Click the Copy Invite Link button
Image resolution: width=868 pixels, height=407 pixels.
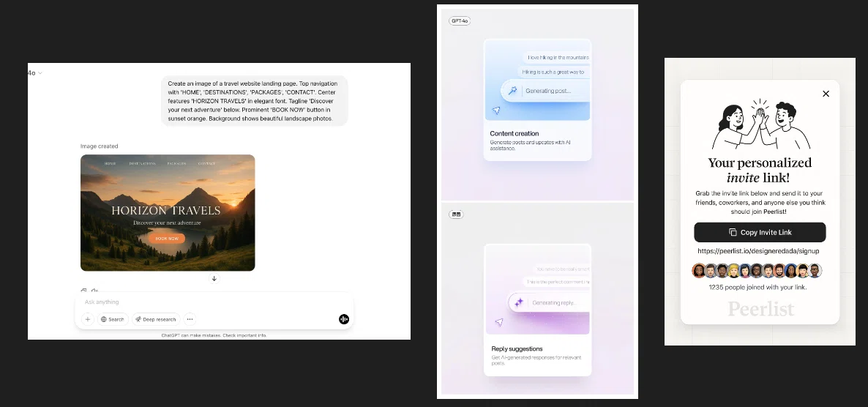760,232
